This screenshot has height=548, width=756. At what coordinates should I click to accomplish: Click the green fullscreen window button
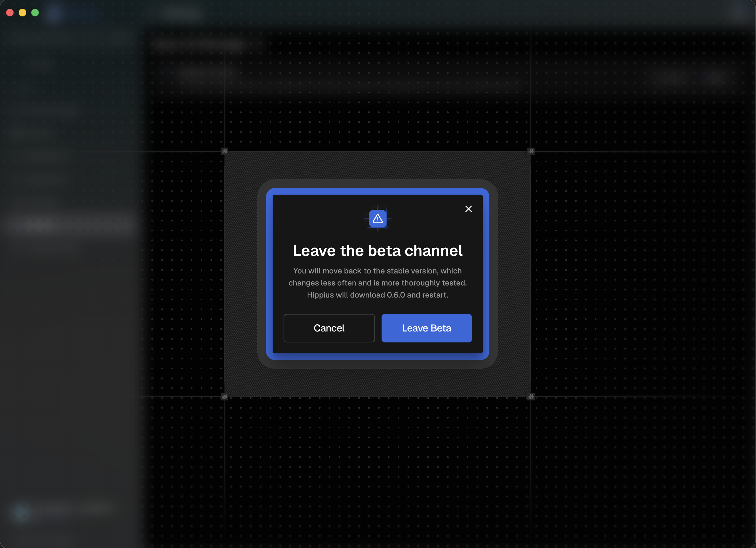pyautogui.click(x=35, y=13)
